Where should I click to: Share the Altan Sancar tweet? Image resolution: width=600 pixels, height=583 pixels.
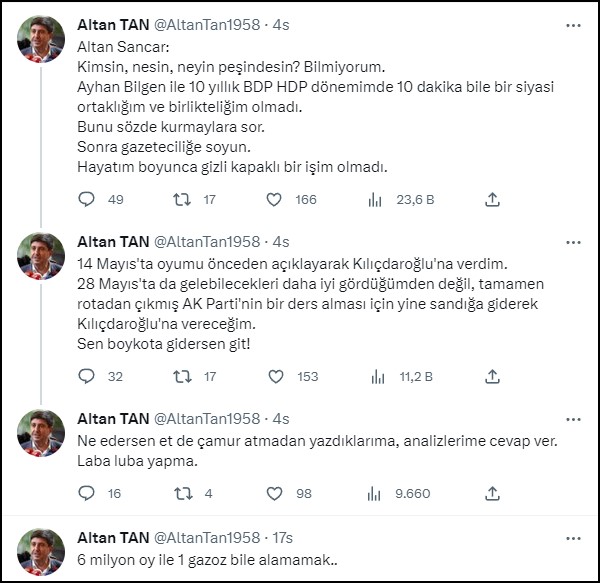coord(492,200)
